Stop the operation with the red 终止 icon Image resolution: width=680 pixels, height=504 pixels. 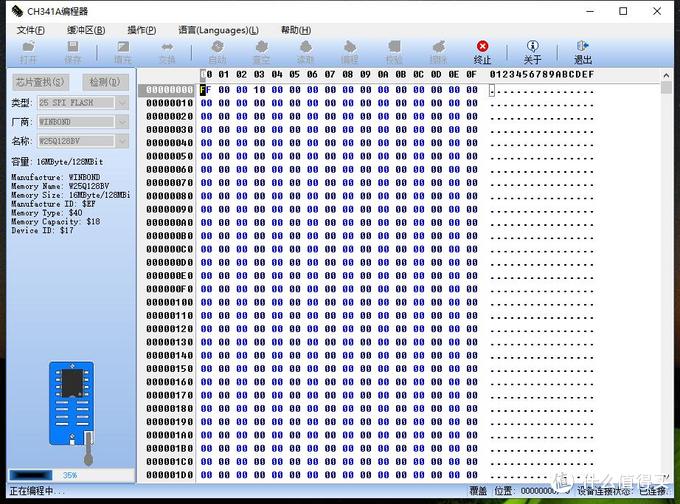click(x=482, y=51)
